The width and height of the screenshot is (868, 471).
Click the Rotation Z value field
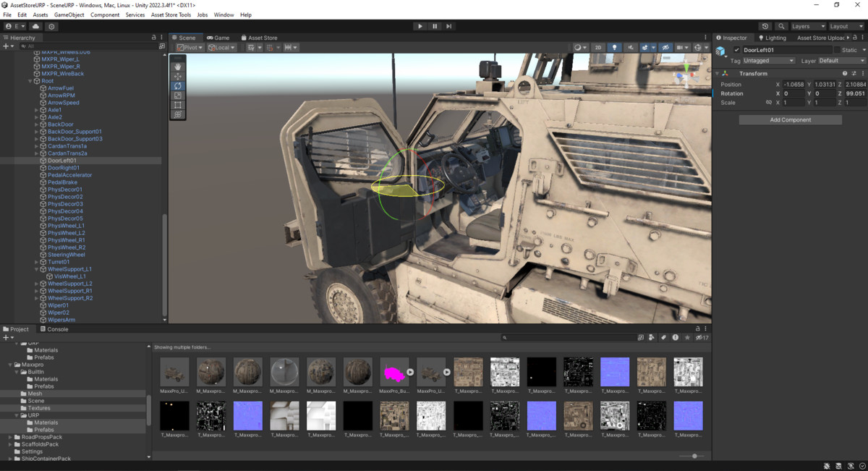click(x=855, y=93)
